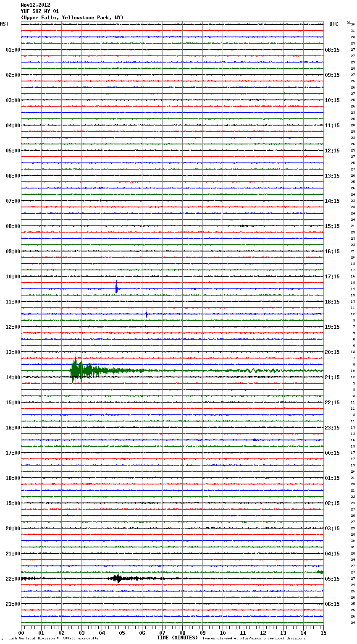The height and width of the screenshot is (644, 357).
Task: Select the 23:00 MST time label
Action: pos(13,604)
